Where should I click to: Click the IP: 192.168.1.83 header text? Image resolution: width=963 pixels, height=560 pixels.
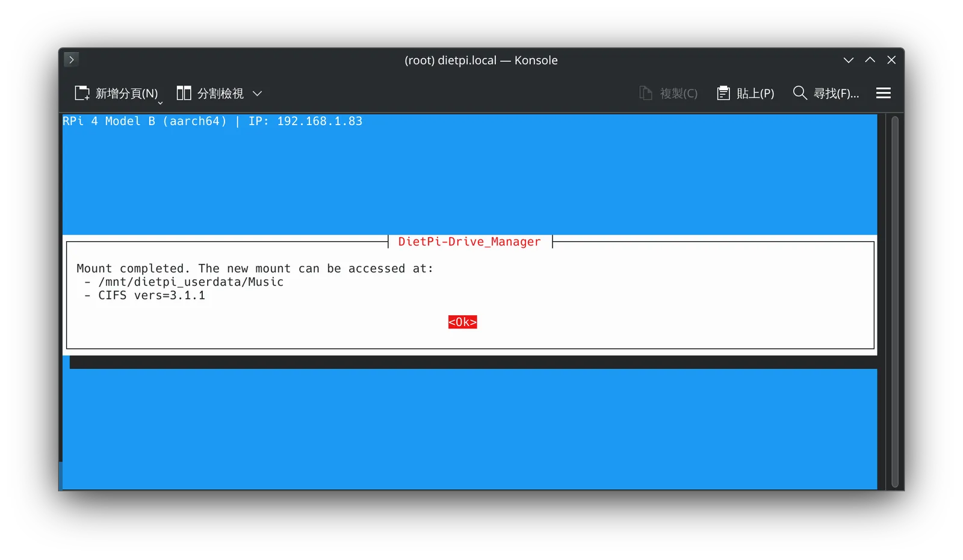click(x=305, y=121)
